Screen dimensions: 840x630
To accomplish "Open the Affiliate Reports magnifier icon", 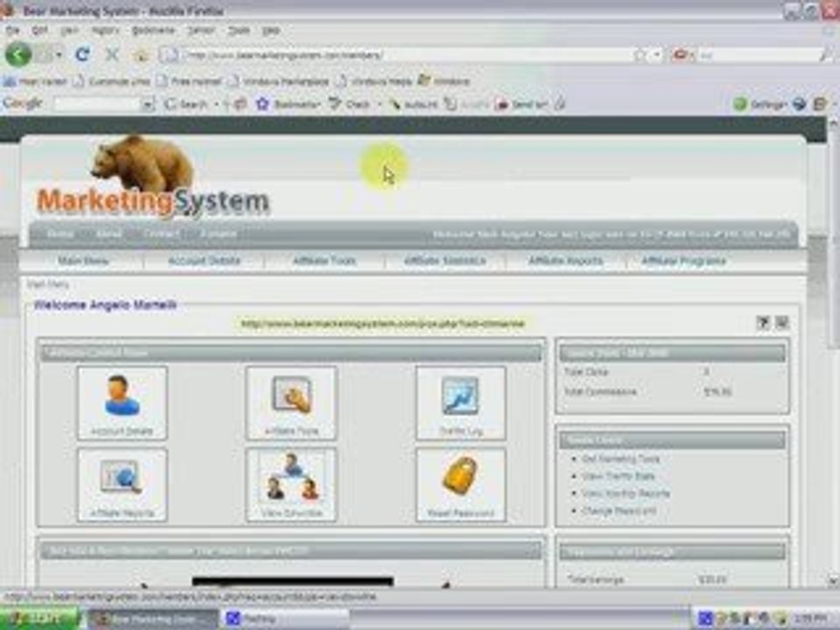I will pos(122,485).
